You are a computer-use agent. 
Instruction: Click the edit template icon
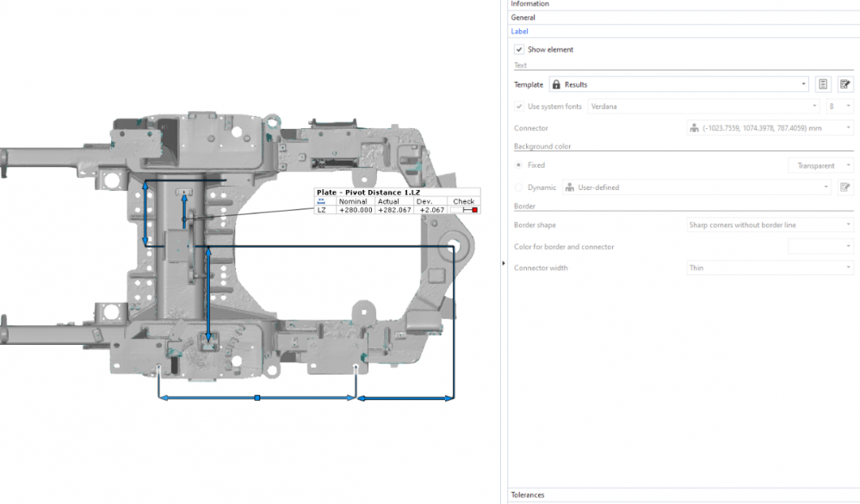click(845, 84)
